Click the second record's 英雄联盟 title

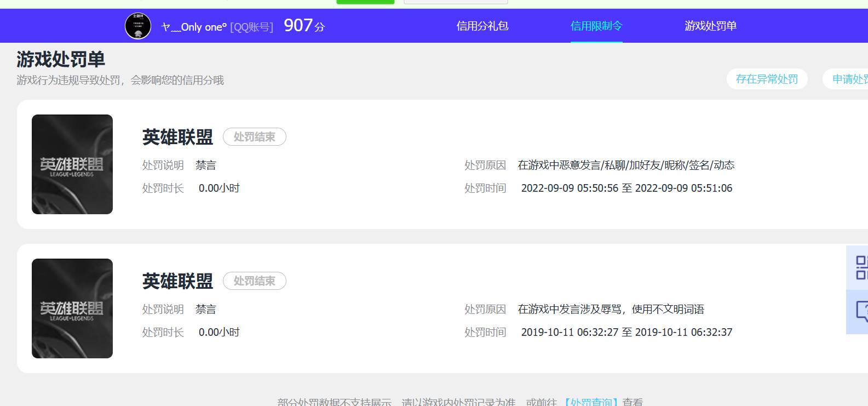coord(177,281)
